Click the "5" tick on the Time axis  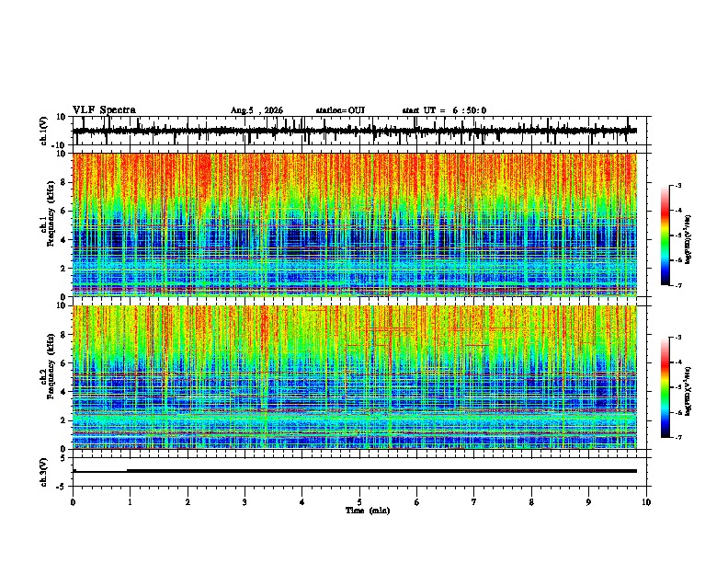pos(359,502)
